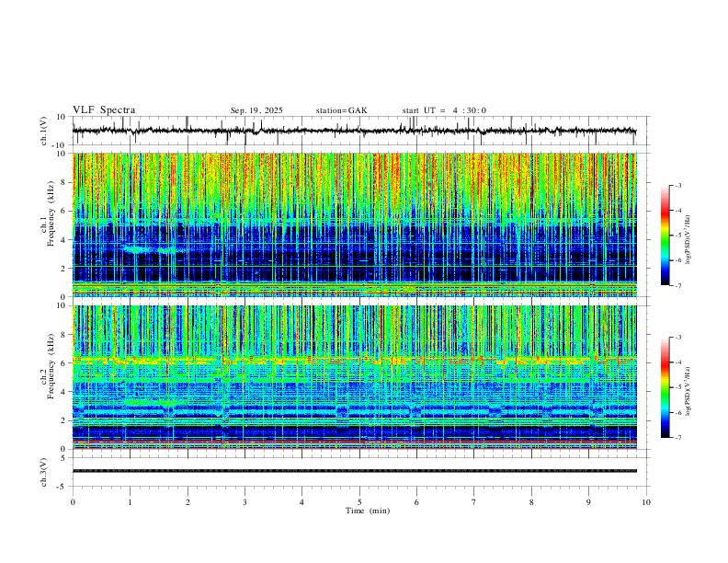Viewport: 728px width, 563px height.
Task: Click the "-3" tick on ch.2 color bar
Action: pos(677,338)
